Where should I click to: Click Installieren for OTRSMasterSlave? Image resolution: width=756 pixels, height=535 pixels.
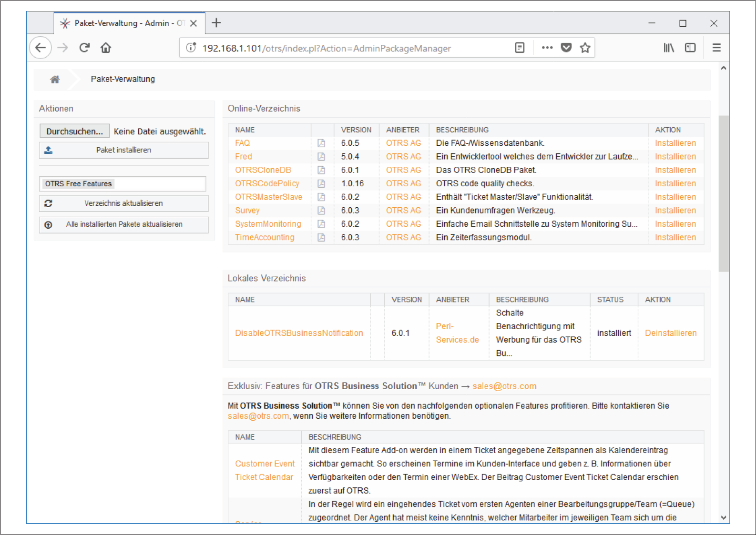[x=675, y=197]
